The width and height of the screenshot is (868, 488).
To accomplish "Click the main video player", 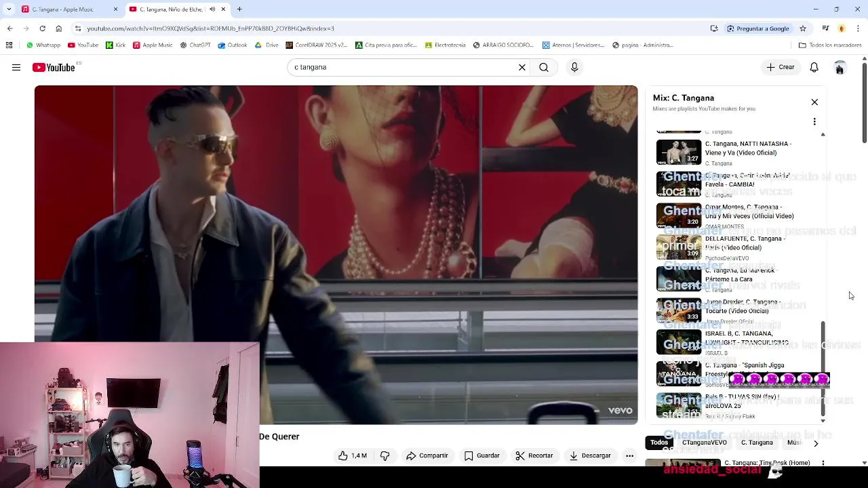I will 336,255.
